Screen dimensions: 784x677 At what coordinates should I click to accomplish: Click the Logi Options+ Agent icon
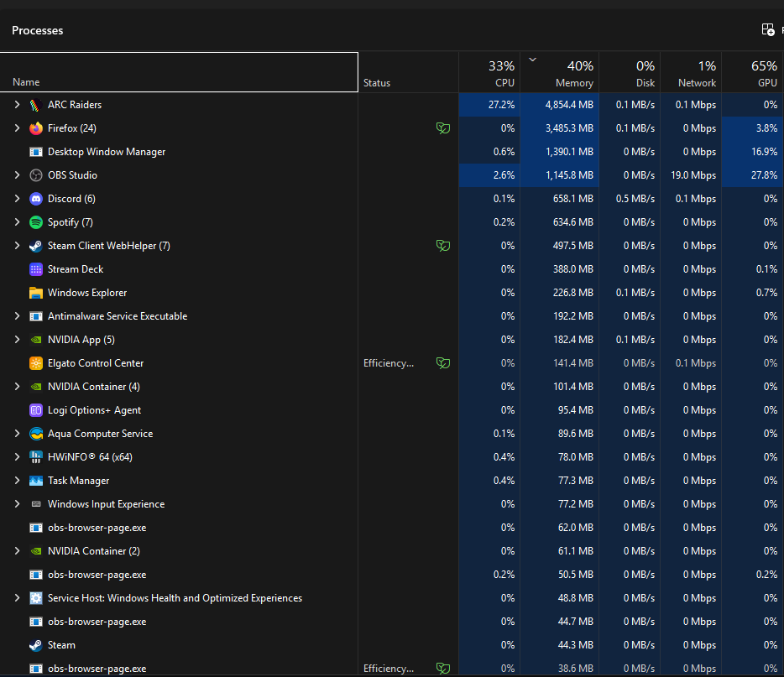click(x=35, y=410)
